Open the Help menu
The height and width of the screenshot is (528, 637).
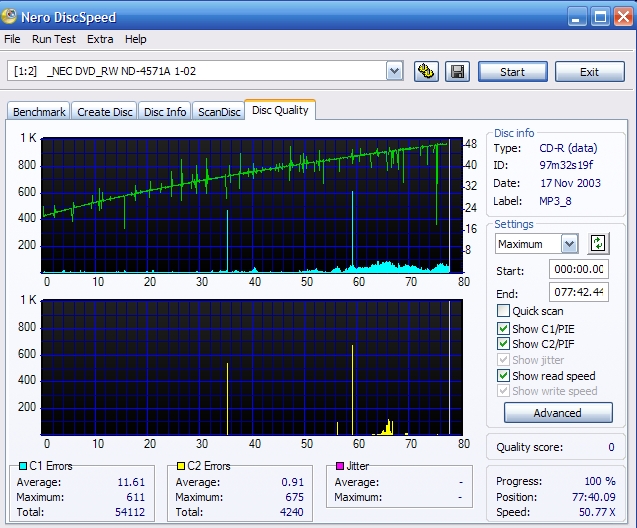pyautogui.click(x=135, y=39)
